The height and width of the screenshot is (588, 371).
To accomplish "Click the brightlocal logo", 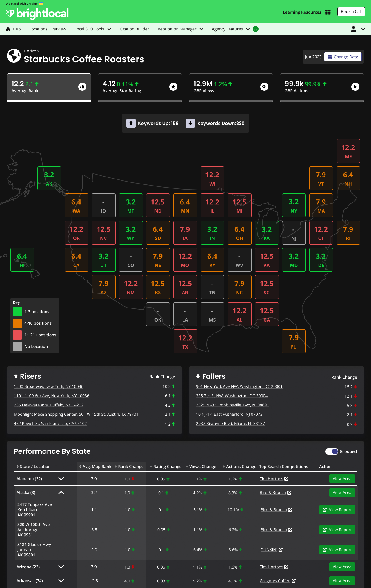I will pyautogui.click(x=37, y=13).
